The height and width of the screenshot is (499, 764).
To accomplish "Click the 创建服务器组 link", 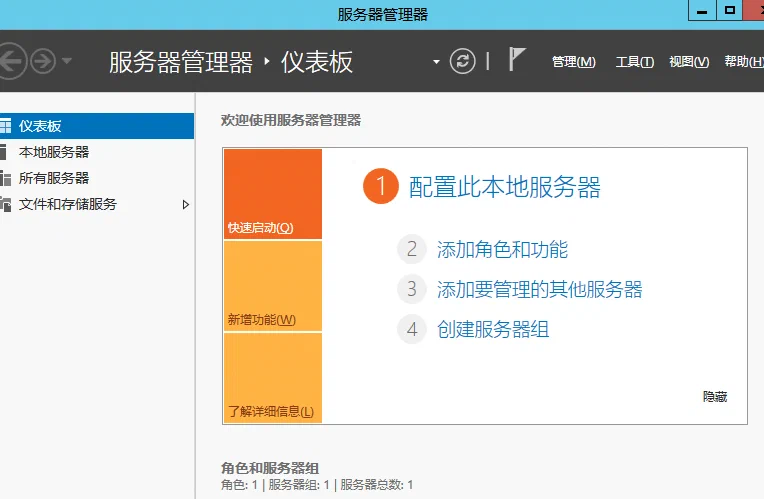I will click(493, 329).
